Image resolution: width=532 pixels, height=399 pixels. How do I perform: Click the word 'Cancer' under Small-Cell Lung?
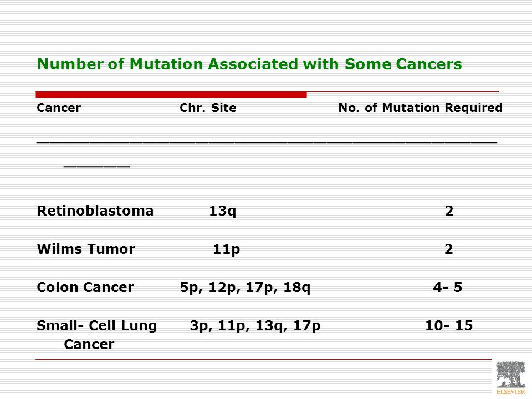89,345
